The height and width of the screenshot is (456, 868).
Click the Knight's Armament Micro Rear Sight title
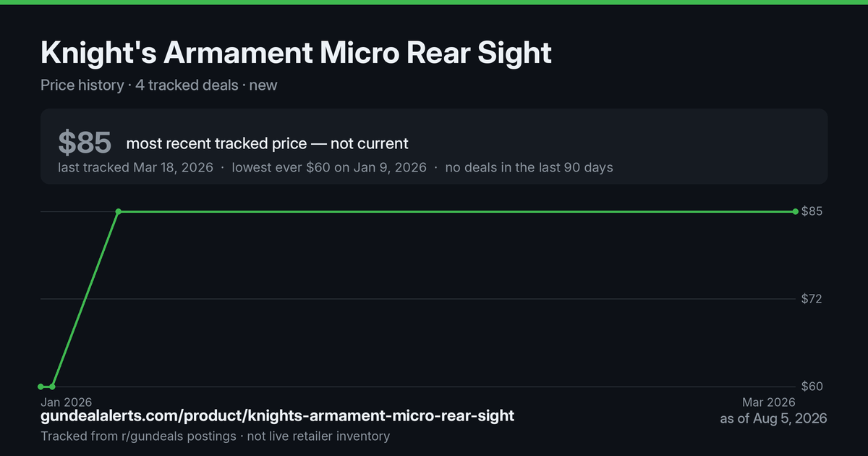tap(296, 53)
